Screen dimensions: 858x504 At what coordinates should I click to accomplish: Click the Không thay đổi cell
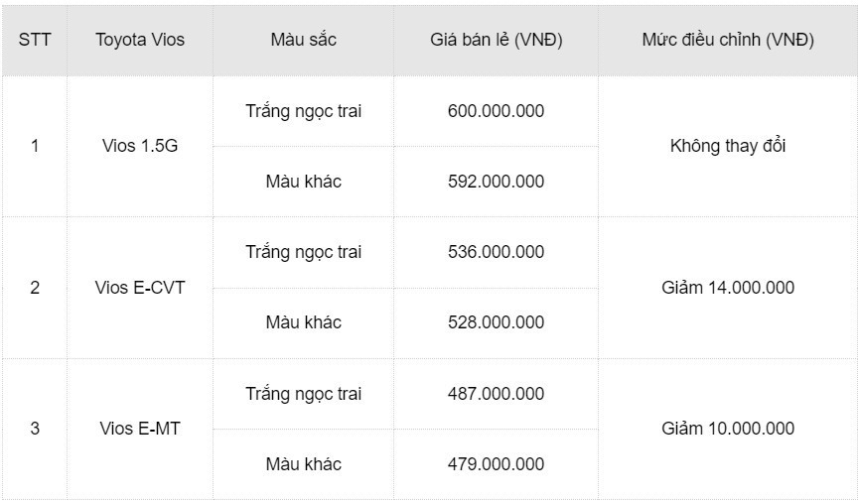727,147
